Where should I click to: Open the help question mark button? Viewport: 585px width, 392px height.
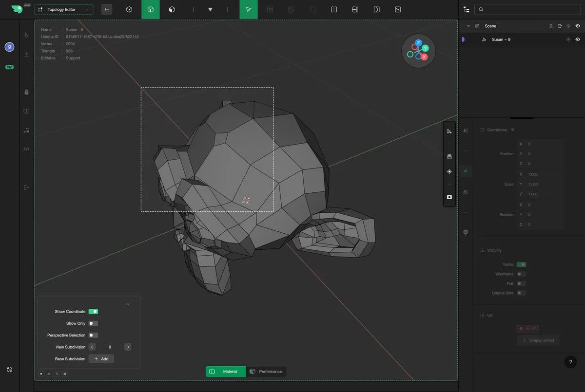[570, 362]
